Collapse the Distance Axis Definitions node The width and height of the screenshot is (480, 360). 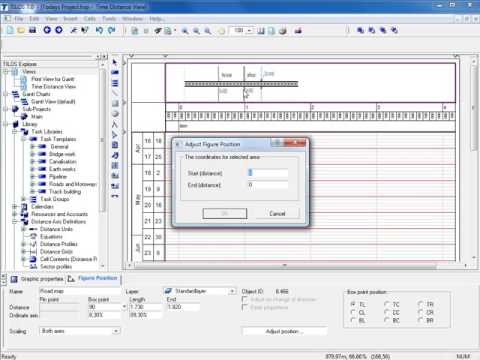pyautogui.click(x=15, y=222)
